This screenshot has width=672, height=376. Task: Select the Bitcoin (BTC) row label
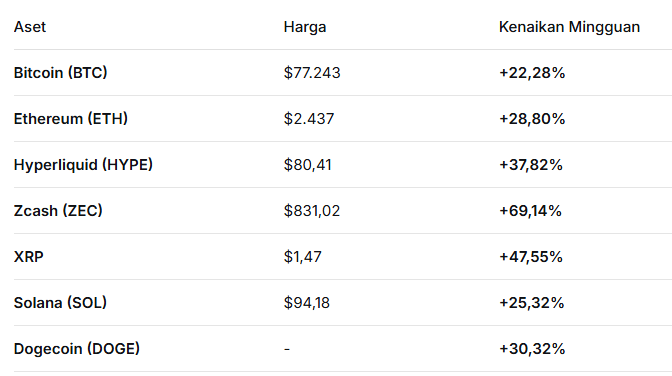tap(60, 73)
